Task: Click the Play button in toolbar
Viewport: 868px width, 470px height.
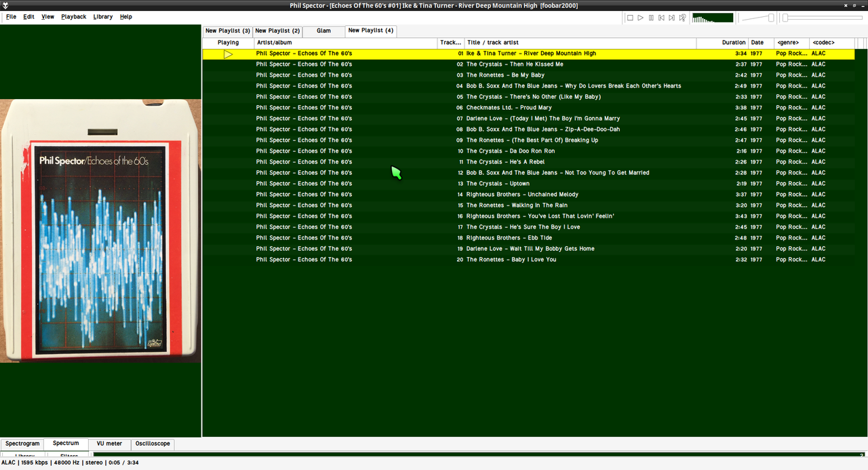Action: [x=640, y=18]
